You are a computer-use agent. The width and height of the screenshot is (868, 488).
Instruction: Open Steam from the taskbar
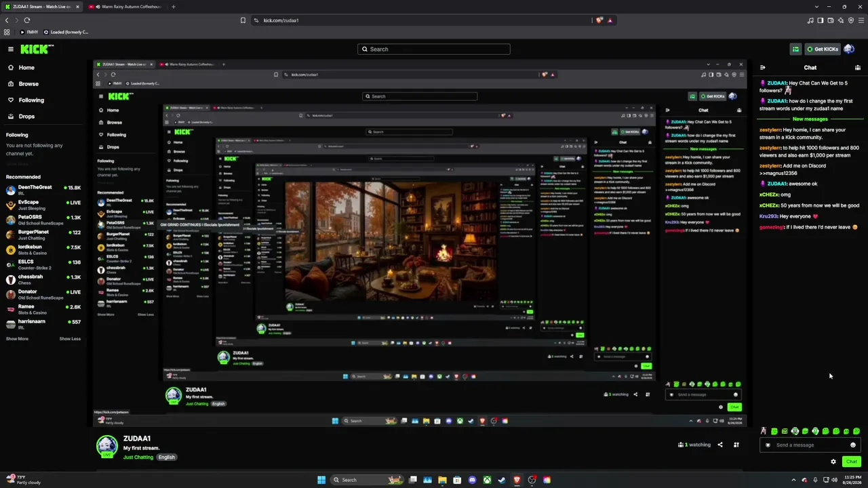click(x=502, y=480)
